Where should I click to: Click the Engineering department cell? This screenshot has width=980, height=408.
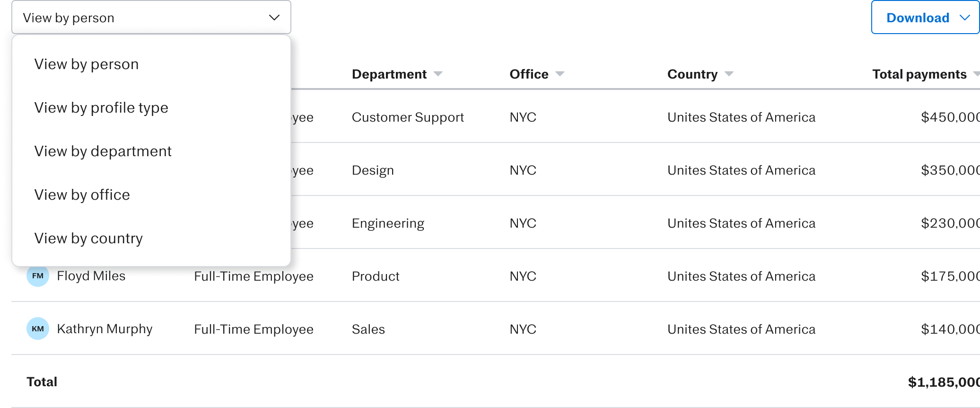pos(388,223)
